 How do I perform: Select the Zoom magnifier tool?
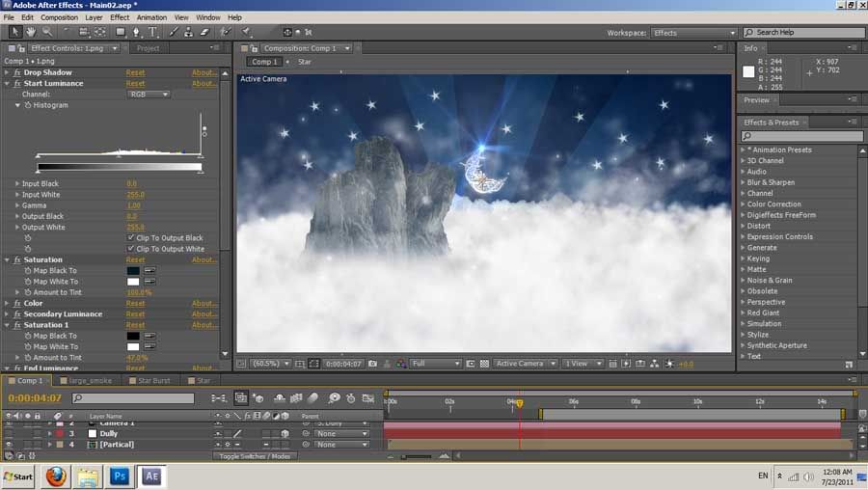[x=47, y=32]
